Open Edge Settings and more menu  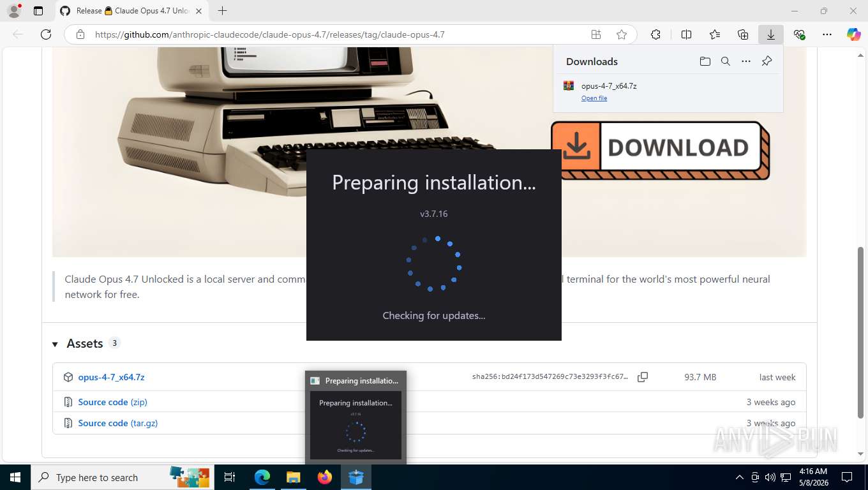[827, 34]
